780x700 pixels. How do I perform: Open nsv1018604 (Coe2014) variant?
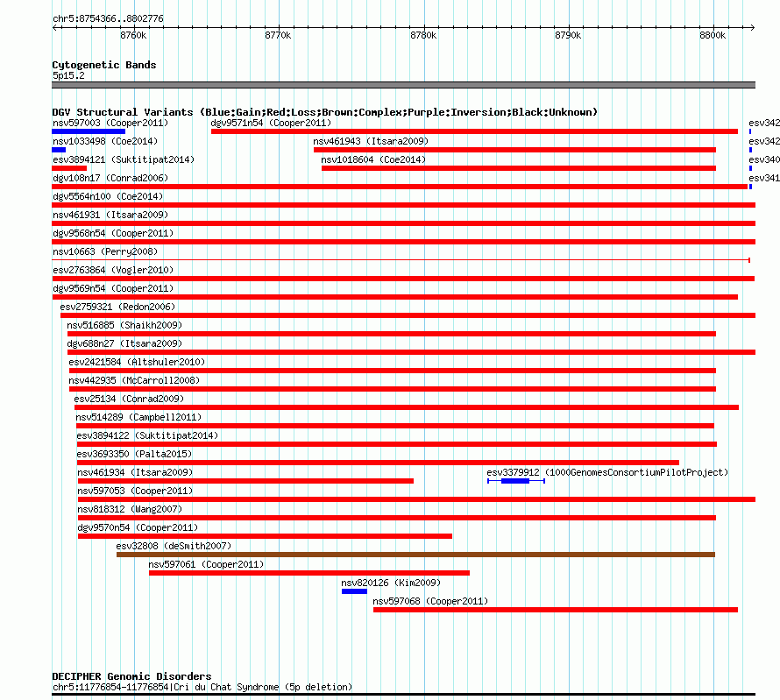click(373, 159)
